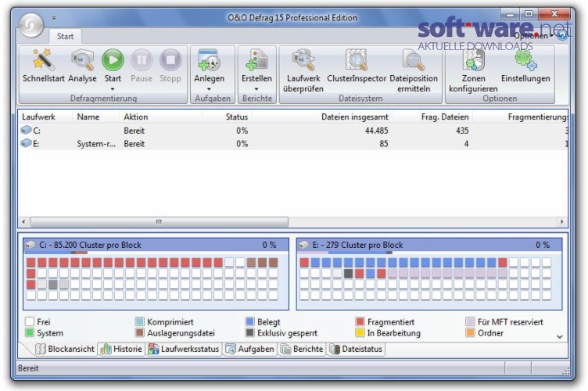Run Analyse on the selected drive
The width and height of the screenshot is (588, 391).
[x=82, y=66]
